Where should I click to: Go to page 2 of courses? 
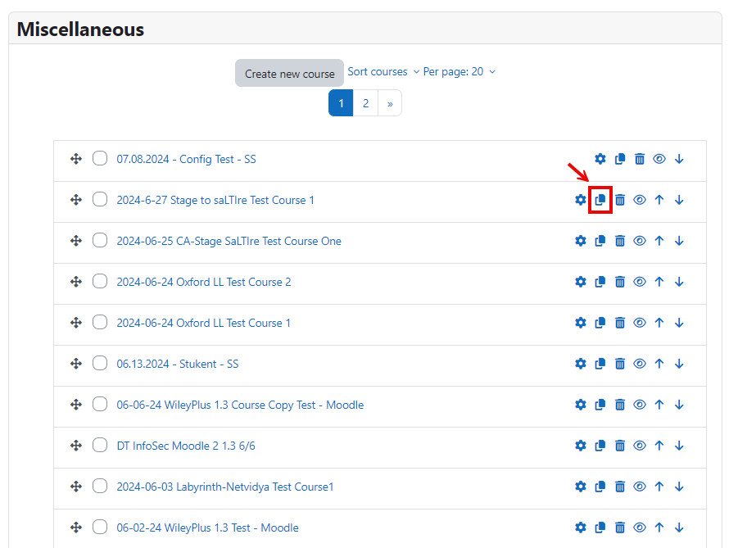[x=365, y=103]
